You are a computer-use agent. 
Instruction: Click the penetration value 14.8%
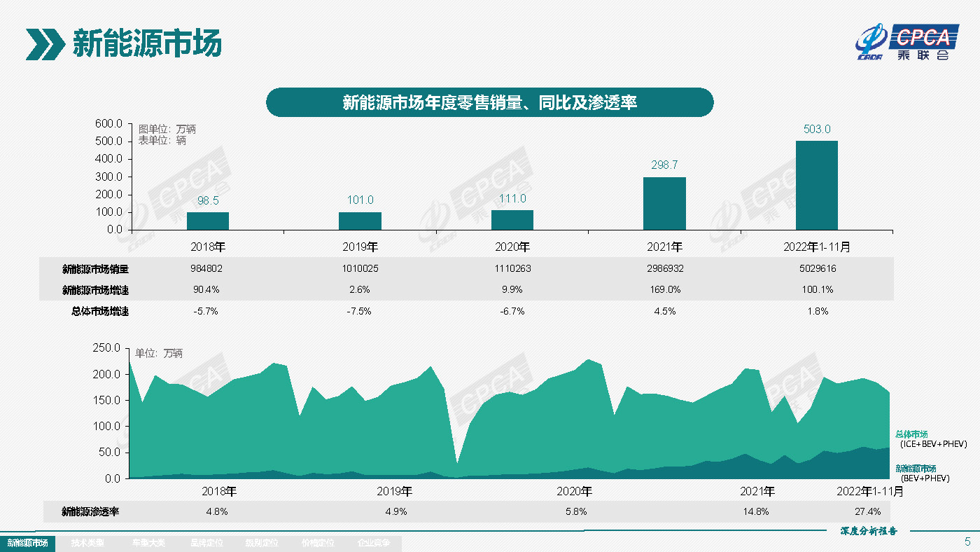pos(755,511)
